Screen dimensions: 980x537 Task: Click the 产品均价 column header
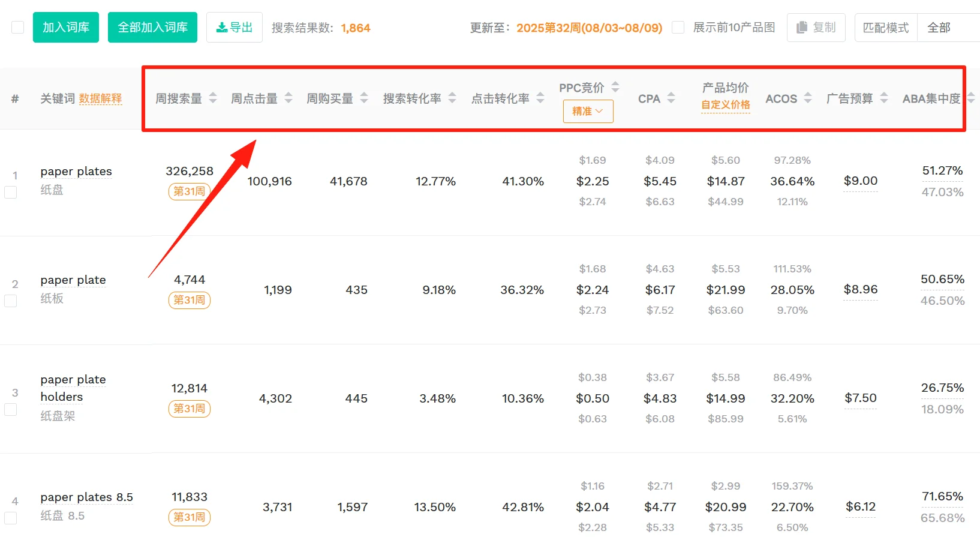(x=726, y=88)
